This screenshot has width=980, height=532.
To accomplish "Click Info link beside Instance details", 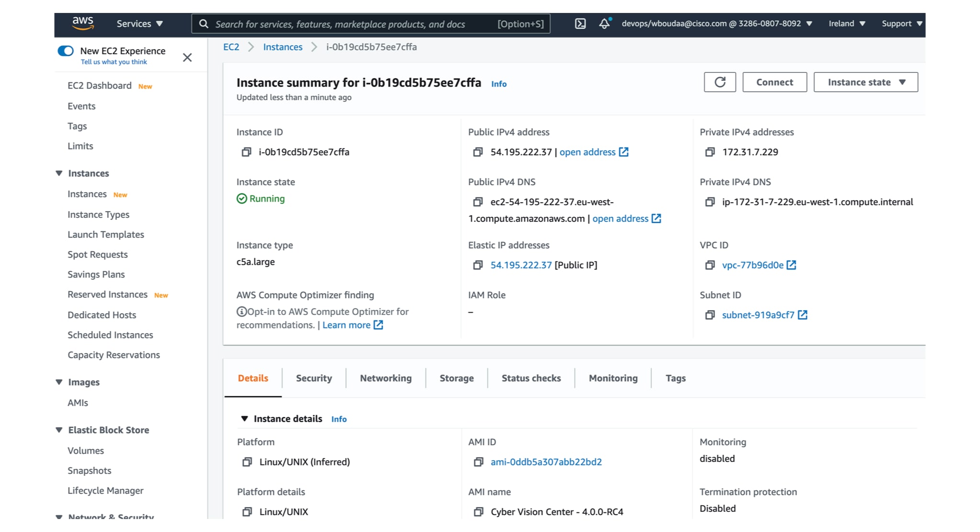I will 339,419.
